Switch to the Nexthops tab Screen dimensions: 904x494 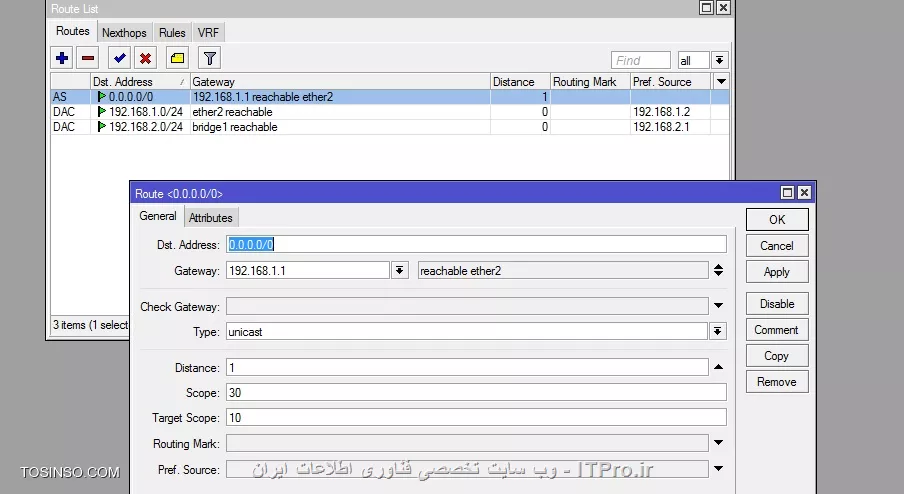click(x=124, y=33)
